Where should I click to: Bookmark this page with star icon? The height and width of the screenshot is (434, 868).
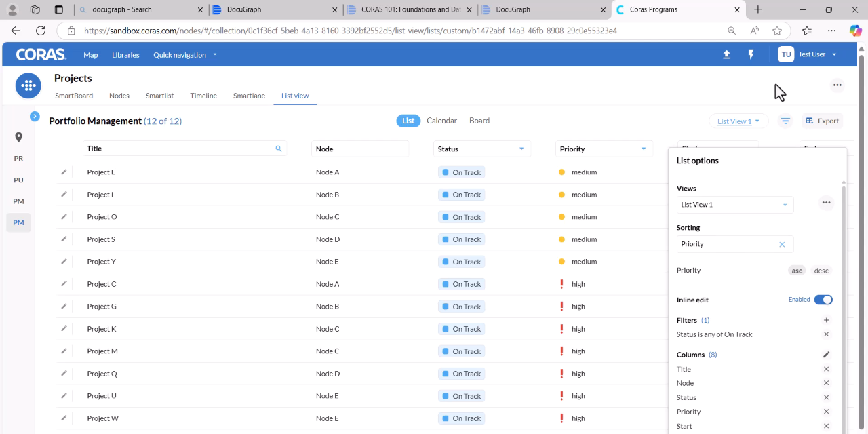click(777, 31)
